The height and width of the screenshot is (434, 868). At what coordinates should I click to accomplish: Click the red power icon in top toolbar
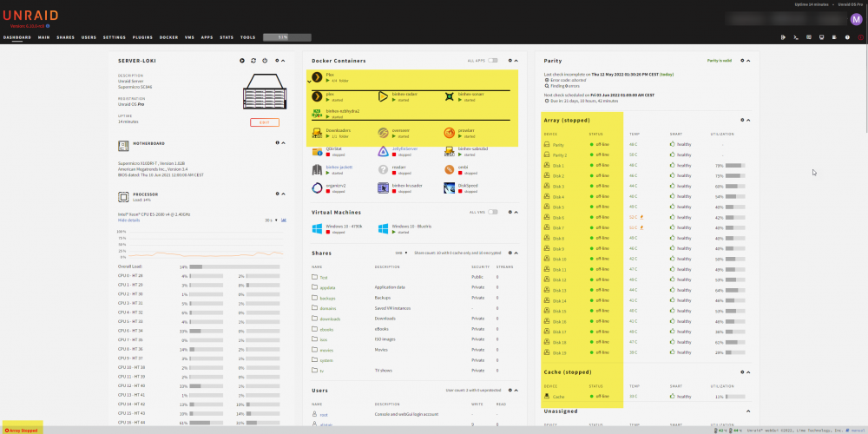click(861, 37)
